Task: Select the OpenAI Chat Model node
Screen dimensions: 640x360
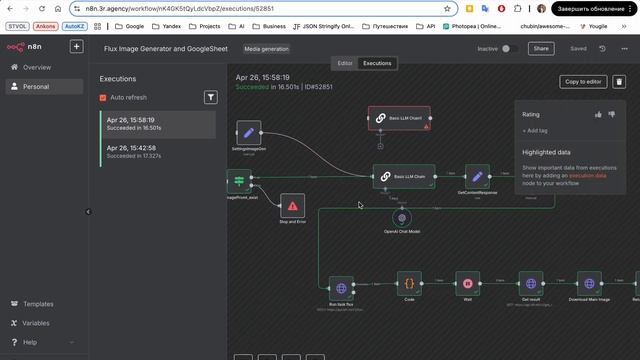Action: point(402,218)
